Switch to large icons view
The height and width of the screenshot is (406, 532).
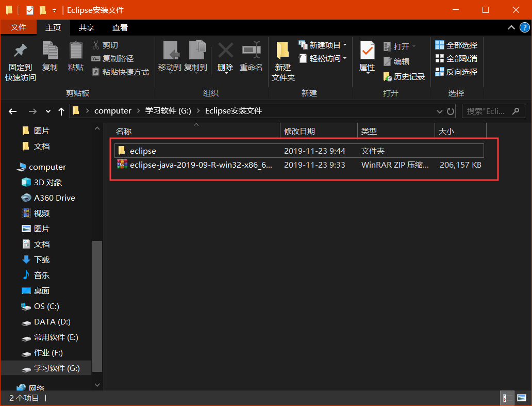(x=522, y=398)
